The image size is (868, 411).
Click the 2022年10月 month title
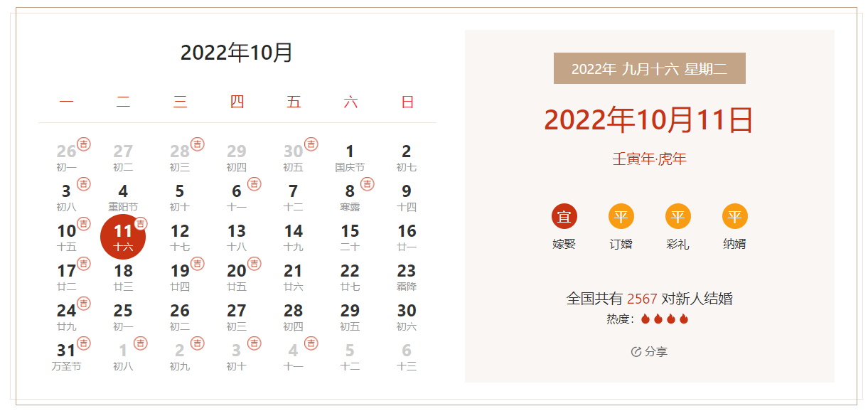pos(237,53)
